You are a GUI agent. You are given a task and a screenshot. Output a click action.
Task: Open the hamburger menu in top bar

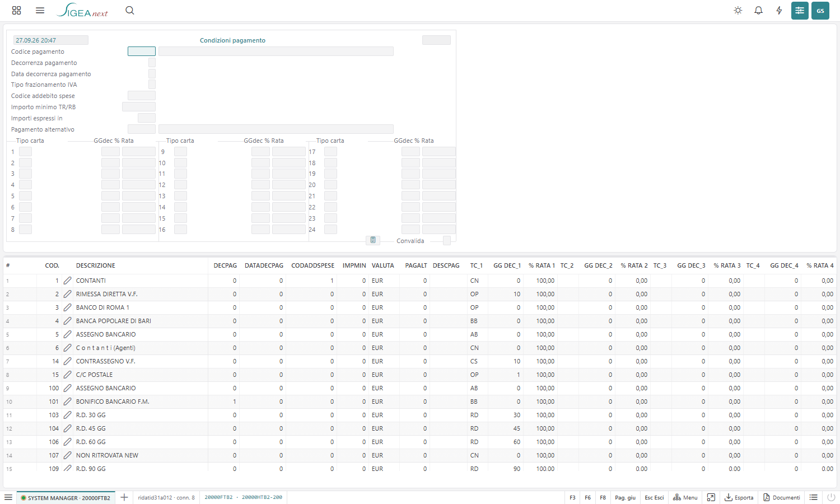[x=40, y=11]
